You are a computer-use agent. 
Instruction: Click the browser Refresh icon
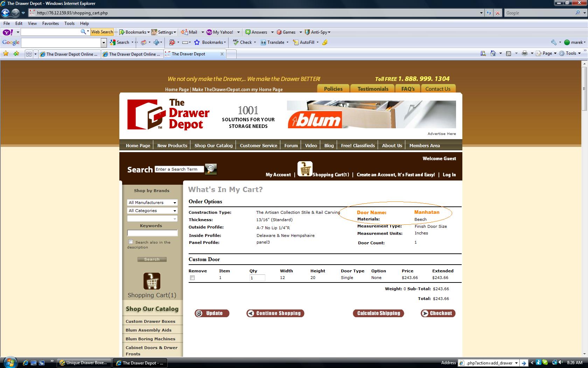point(489,13)
